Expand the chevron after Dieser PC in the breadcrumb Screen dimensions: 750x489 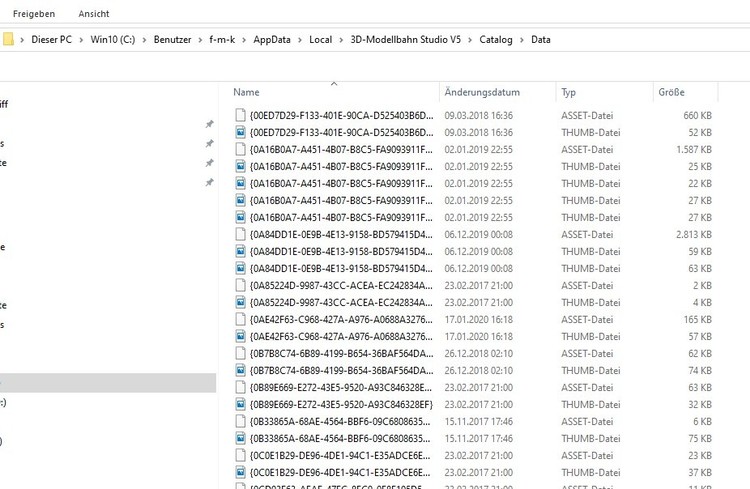coord(81,40)
